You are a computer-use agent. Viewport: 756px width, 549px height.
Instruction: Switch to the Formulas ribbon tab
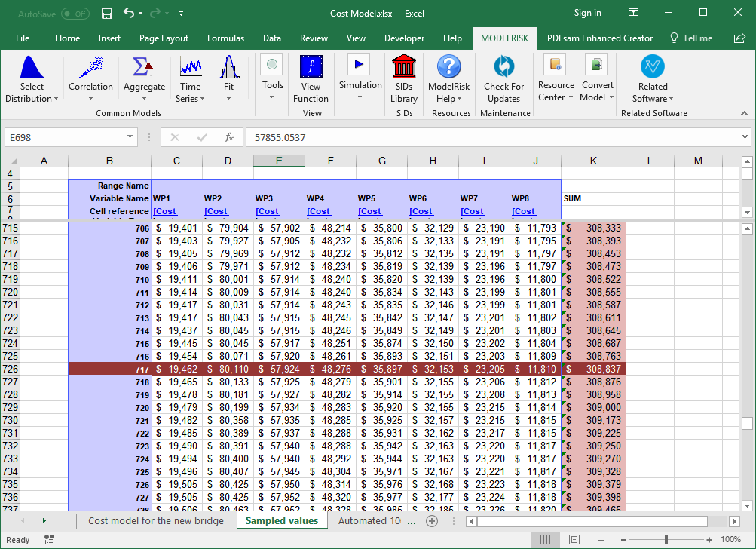click(225, 38)
